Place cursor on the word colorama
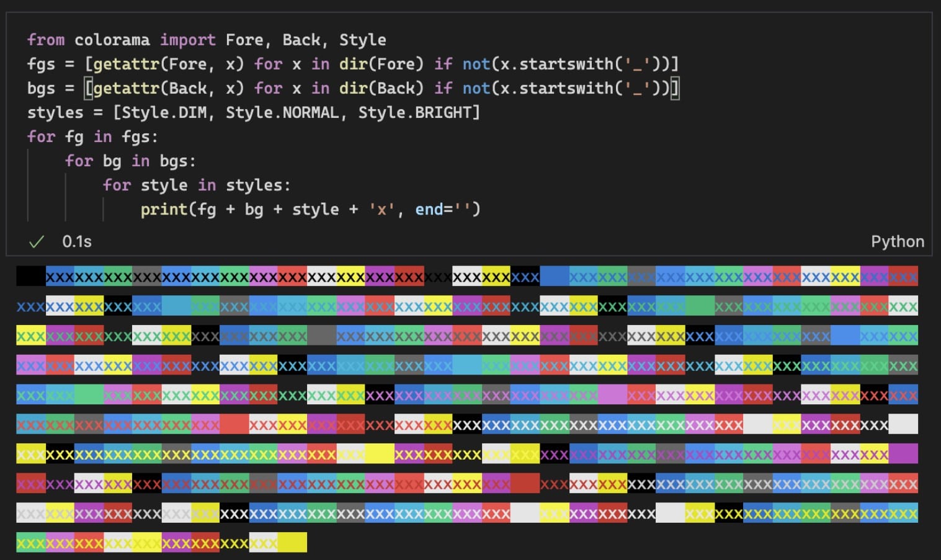 (x=112, y=40)
